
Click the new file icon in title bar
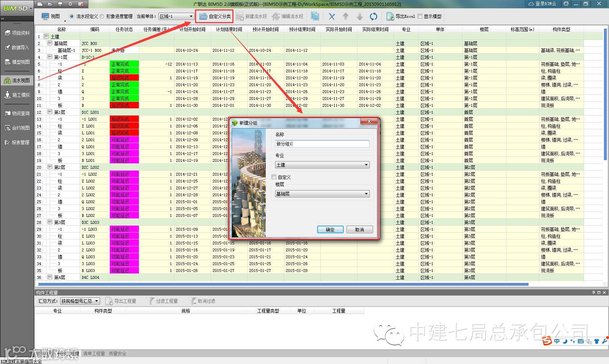tap(40, 4)
